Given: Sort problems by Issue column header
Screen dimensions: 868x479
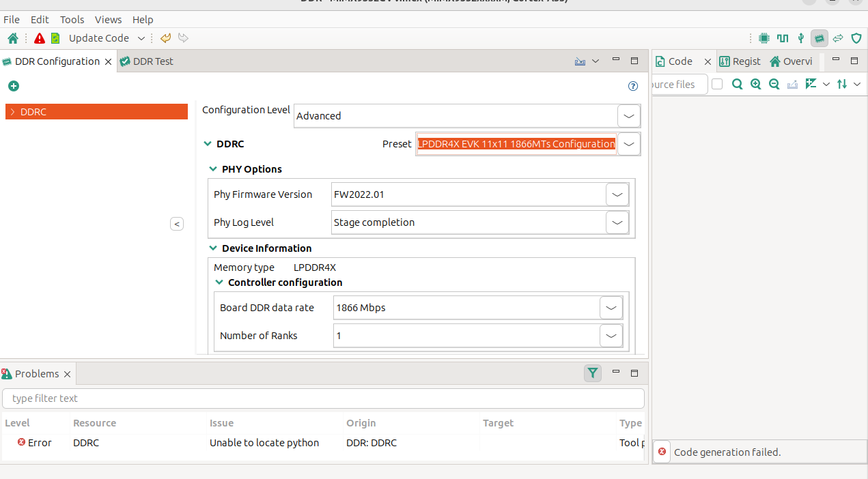Looking at the screenshot, I should (222, 423).
